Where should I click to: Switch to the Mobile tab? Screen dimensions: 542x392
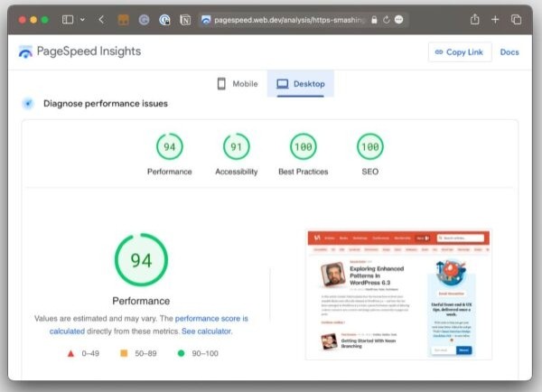(x=238, y=84)
